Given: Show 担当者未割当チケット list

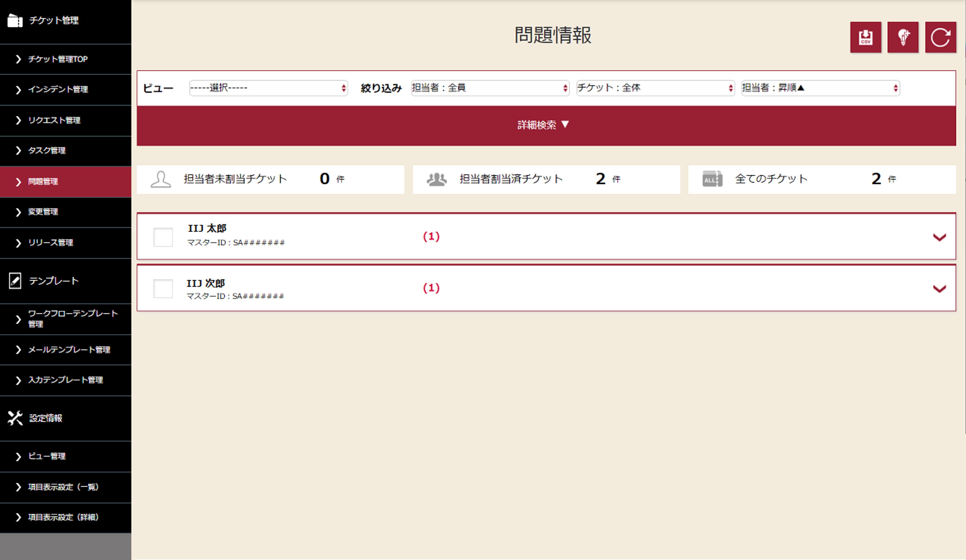Looking at the screenshot, I should pos(270,179).
